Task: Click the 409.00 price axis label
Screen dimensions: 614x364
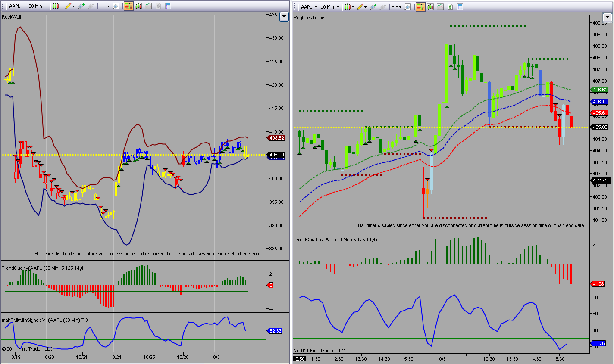Action: point(600,34)
